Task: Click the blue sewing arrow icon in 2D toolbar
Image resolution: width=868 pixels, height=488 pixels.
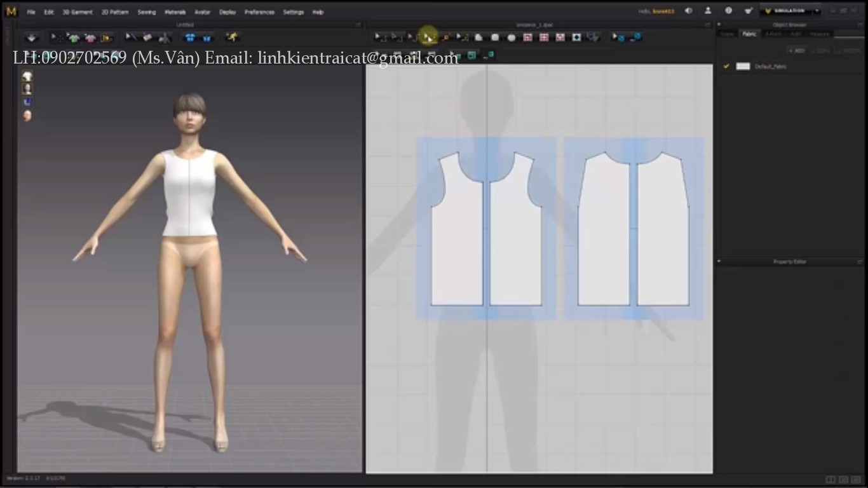Action: tap(618, 37)
